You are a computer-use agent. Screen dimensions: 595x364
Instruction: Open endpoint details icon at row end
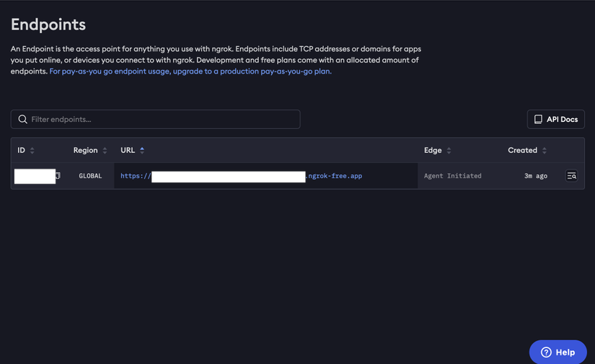(x=571, y=176)
